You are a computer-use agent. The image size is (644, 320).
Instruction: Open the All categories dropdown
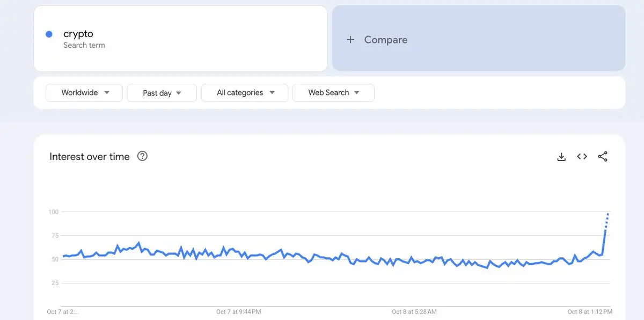[245, 92]
